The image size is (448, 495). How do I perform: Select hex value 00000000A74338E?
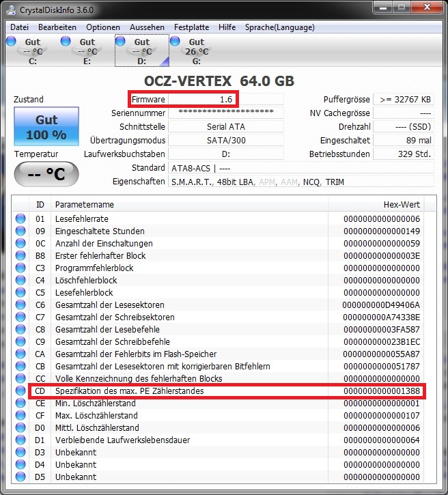point(381,317)
